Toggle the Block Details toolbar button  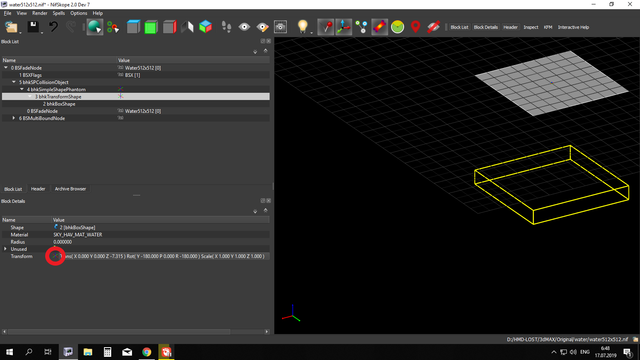(486, 27)
